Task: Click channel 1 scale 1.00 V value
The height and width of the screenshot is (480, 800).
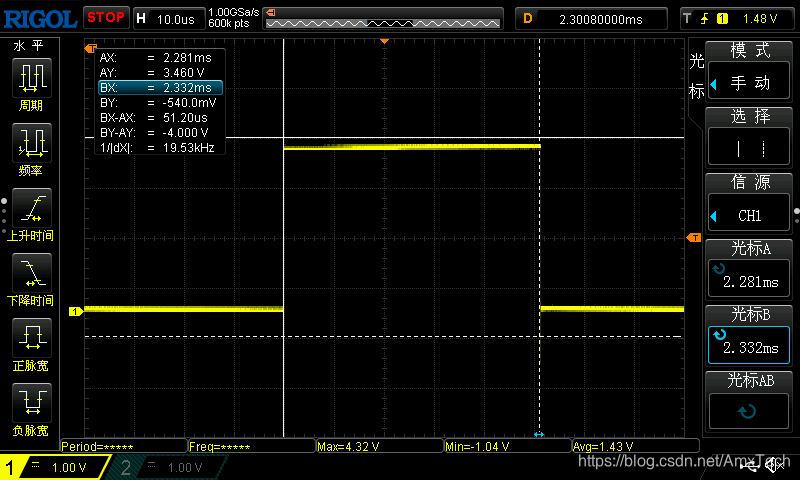Action: 69,468
